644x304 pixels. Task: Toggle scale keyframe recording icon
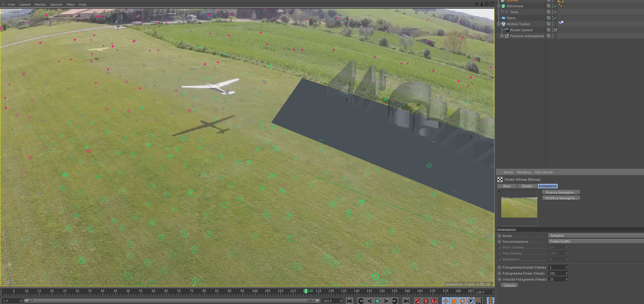point(454,301)
